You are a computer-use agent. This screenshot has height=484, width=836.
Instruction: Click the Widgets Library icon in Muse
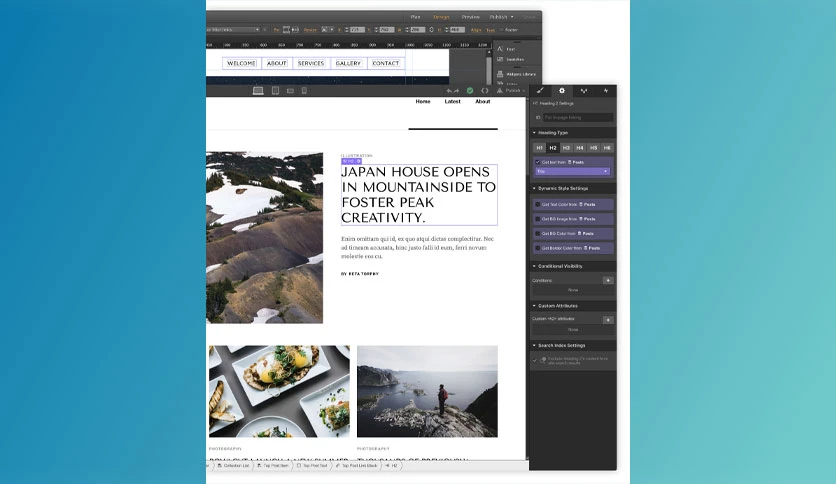pos(500,74)
